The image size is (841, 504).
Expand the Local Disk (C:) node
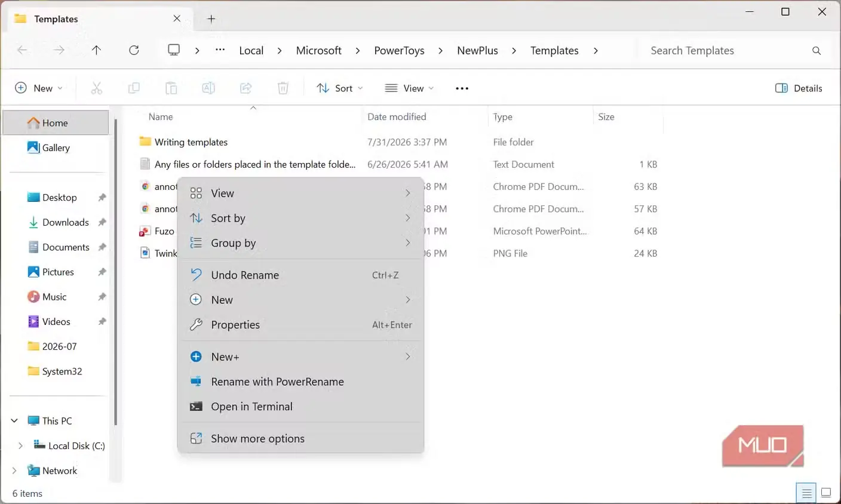tap(20, 446)
